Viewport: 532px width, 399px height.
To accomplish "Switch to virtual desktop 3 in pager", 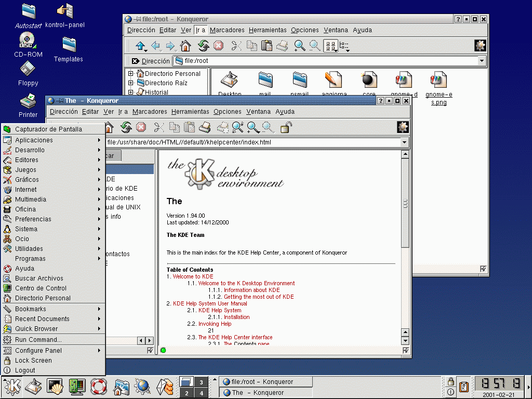I will (x=202, y=382).
